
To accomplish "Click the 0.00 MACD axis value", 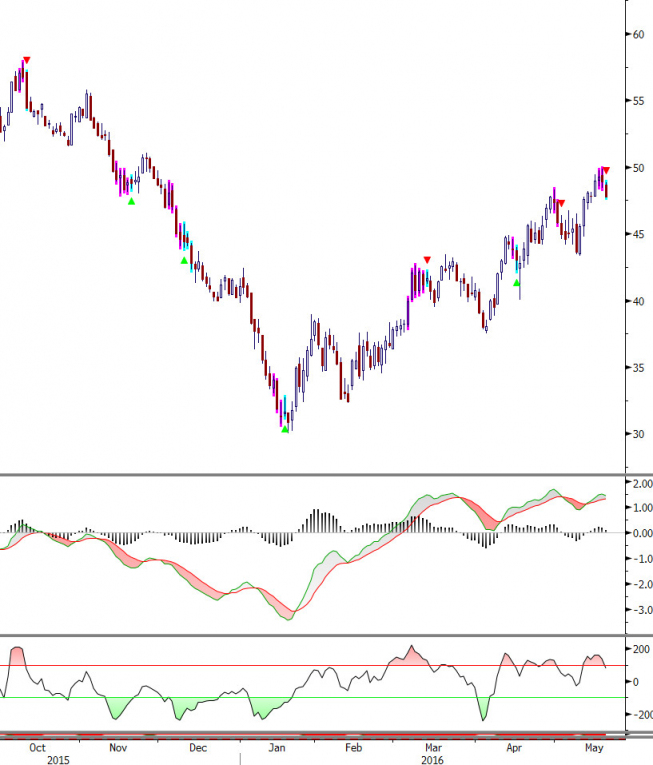I will [642, 533].
